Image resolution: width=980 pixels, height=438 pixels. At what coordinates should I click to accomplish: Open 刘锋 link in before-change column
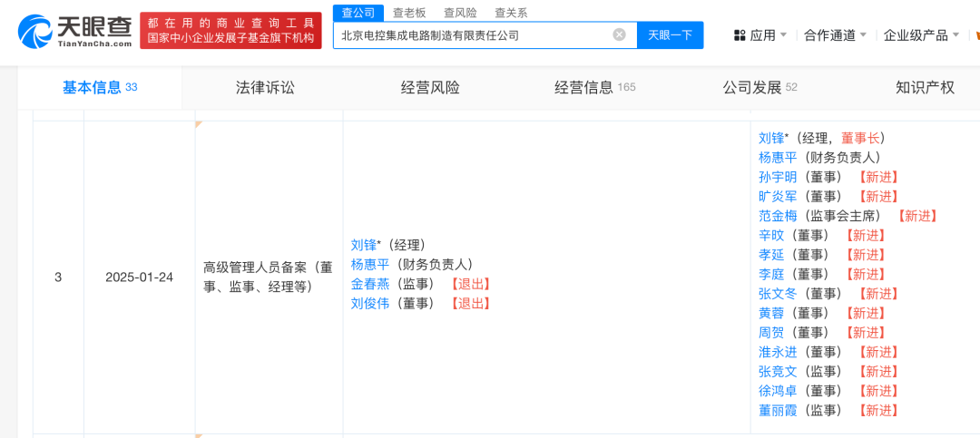click(364, 245)
